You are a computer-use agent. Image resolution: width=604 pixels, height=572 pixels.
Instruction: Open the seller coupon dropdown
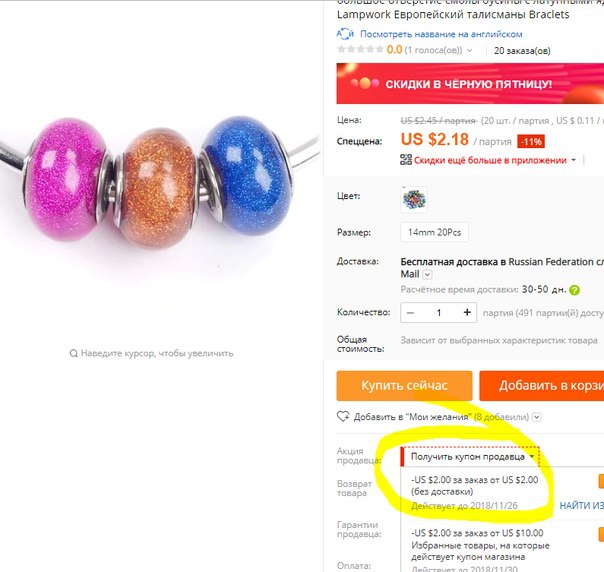pyautogui.click(x=470, y=457)
